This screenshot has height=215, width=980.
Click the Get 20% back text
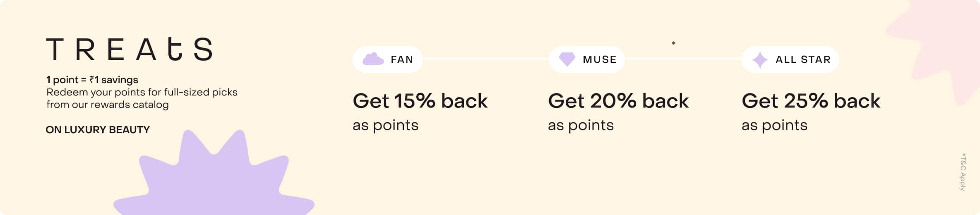coord(618,101)
